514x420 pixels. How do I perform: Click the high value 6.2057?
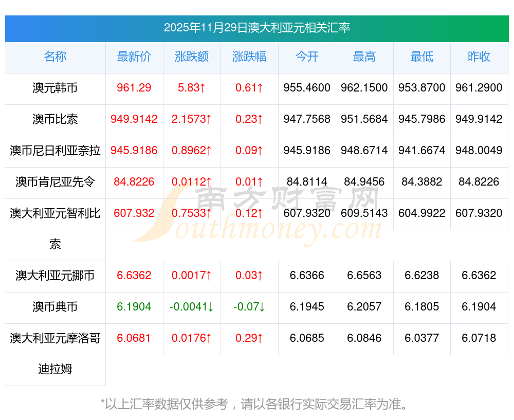pos(364,307)
